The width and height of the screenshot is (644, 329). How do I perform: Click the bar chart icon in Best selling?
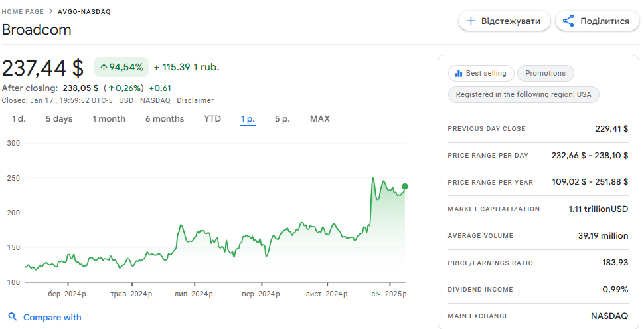[x=458, y=74]
